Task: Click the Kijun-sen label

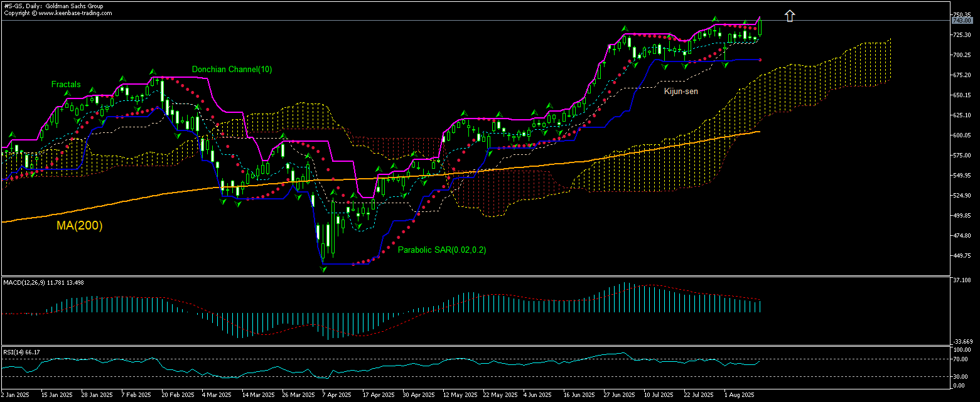Action: pos(682,92)
